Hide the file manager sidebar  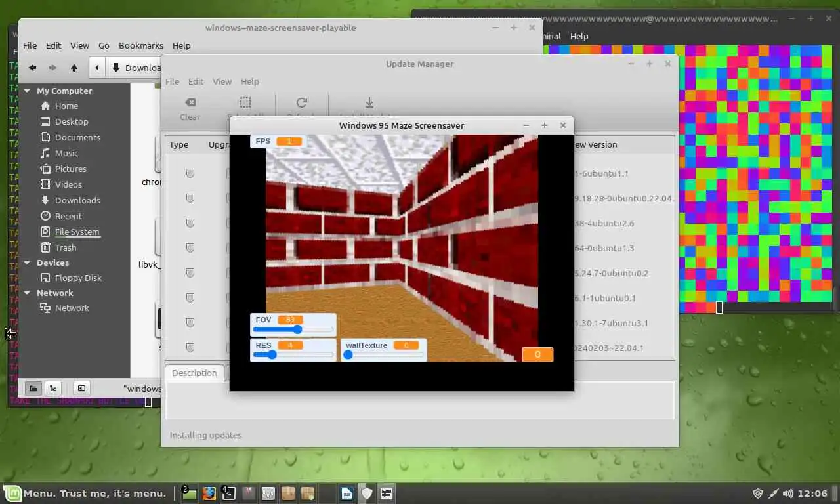(81, 388)
